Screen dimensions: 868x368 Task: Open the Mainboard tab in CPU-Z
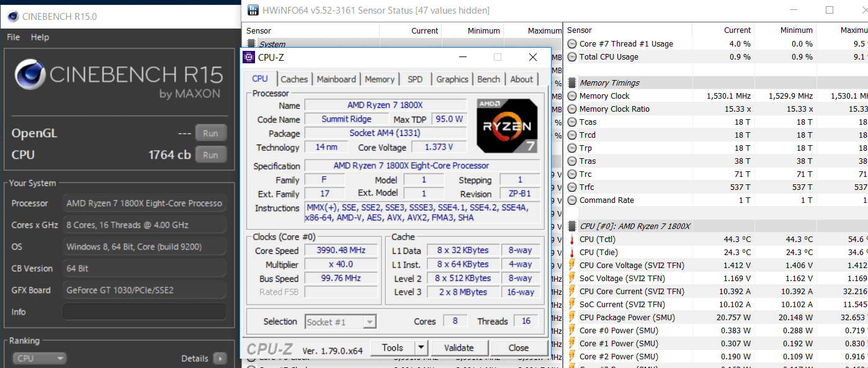(x=336, y=79)
